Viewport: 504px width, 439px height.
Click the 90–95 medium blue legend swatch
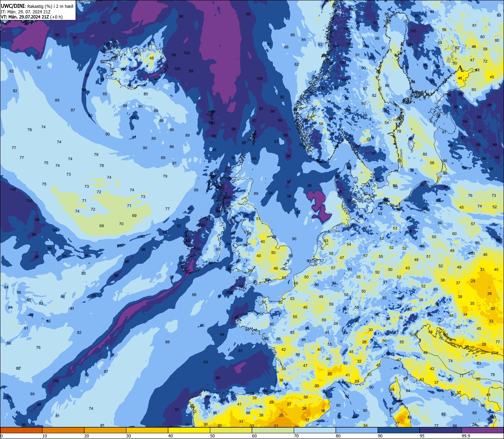click(x=398, y=430)
